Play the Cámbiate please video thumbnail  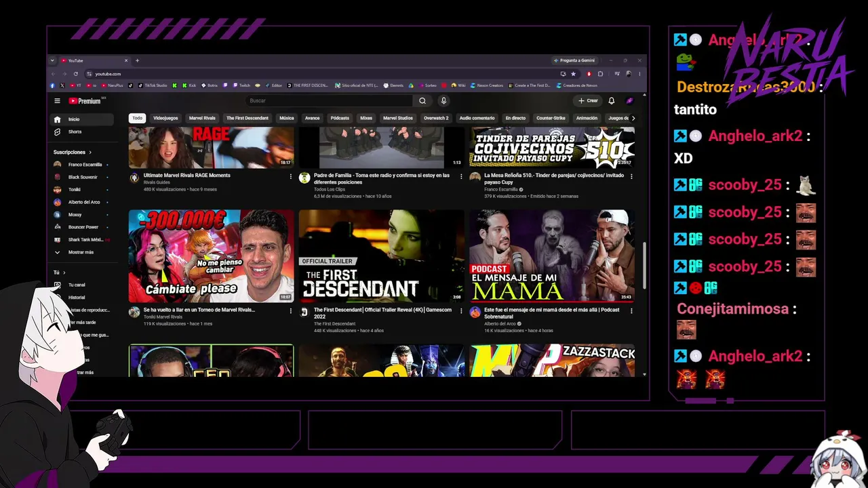tap(212, 256)
